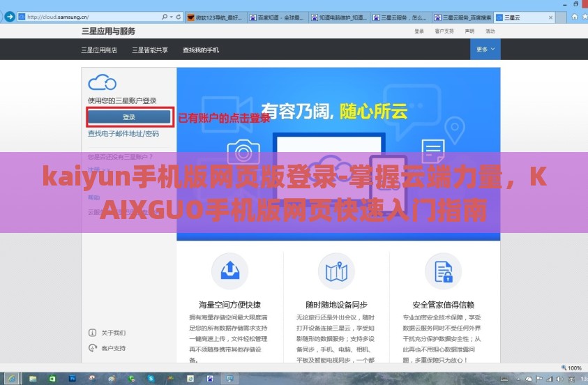This screenshot has height=385, width=588.
Task: Click the network signal tray icon
Action: point(550,379)
